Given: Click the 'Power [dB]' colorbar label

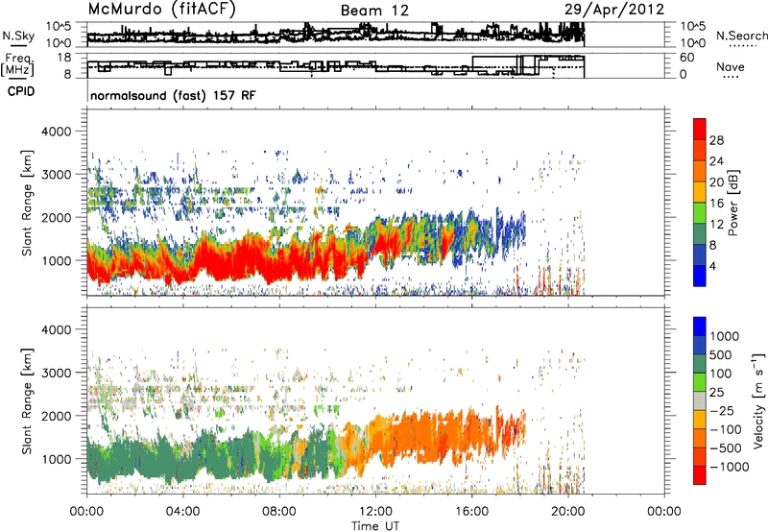Looking at the screenshot, I should 732,203.
